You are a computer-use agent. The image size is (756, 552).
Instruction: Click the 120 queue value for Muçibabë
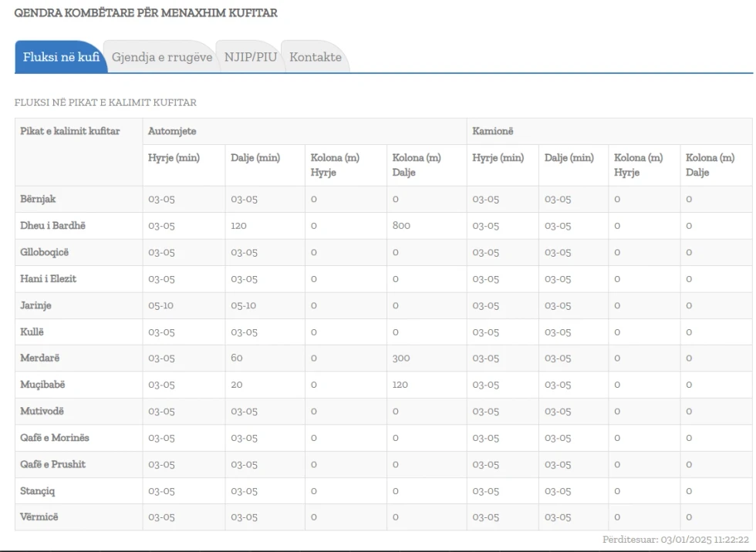point(400,385)
